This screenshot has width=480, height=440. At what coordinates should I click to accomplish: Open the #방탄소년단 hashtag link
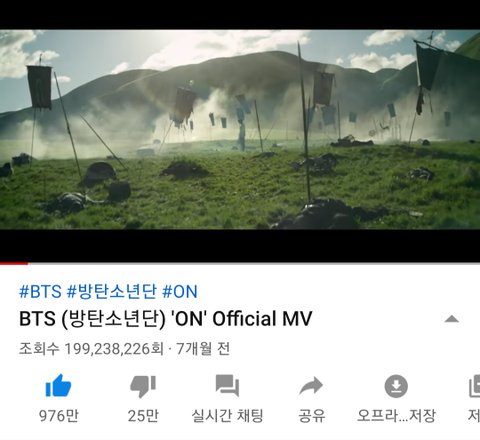(x=112, y=291)
